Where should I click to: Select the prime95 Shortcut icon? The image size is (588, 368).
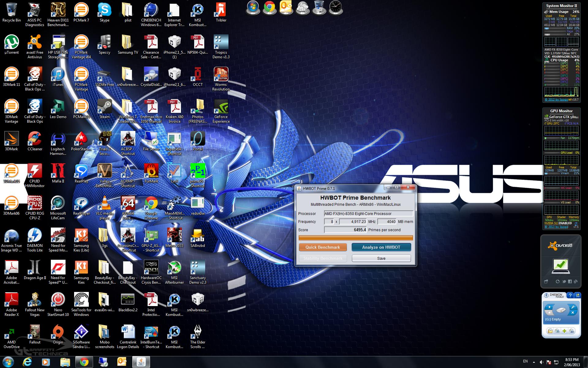198,175
